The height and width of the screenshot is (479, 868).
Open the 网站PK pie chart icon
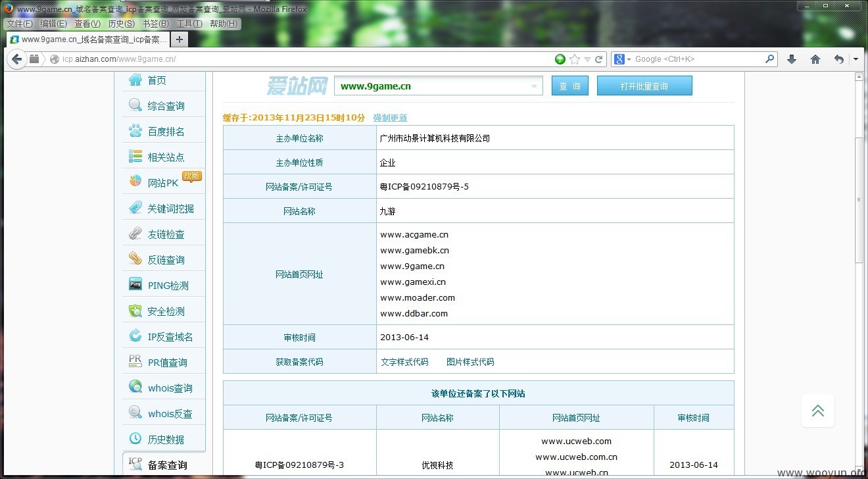(135, 181)
